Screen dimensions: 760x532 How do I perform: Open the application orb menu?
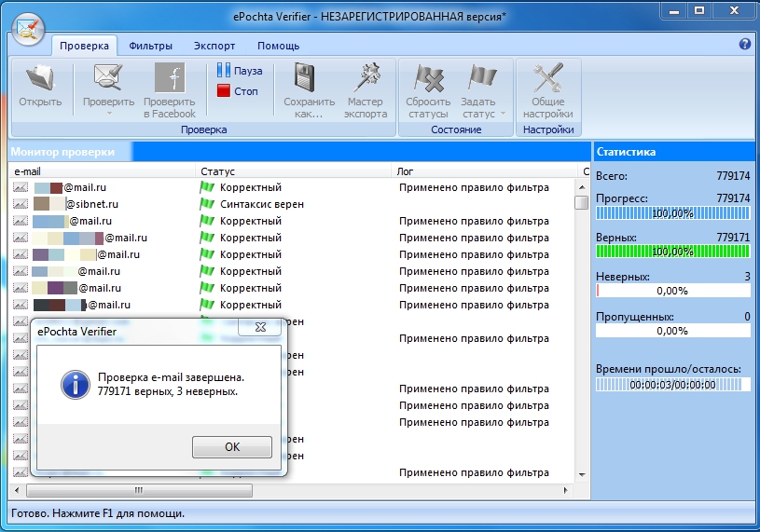(28, 31)
